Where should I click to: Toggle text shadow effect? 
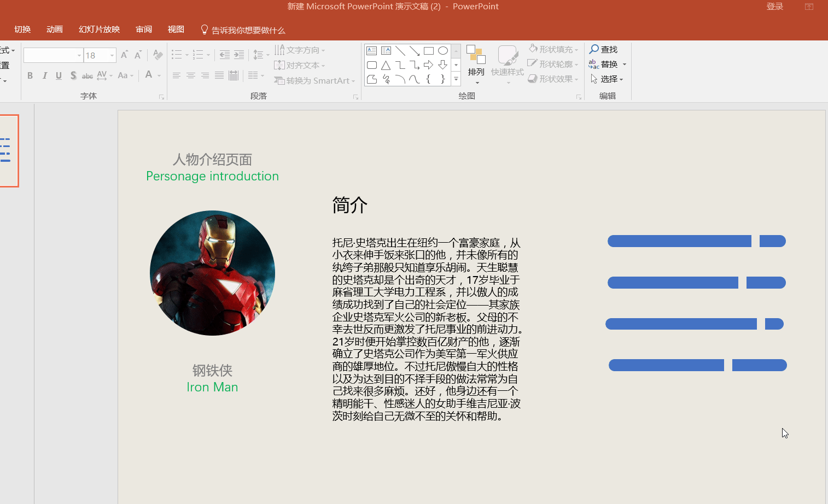(x=73, y=75)
